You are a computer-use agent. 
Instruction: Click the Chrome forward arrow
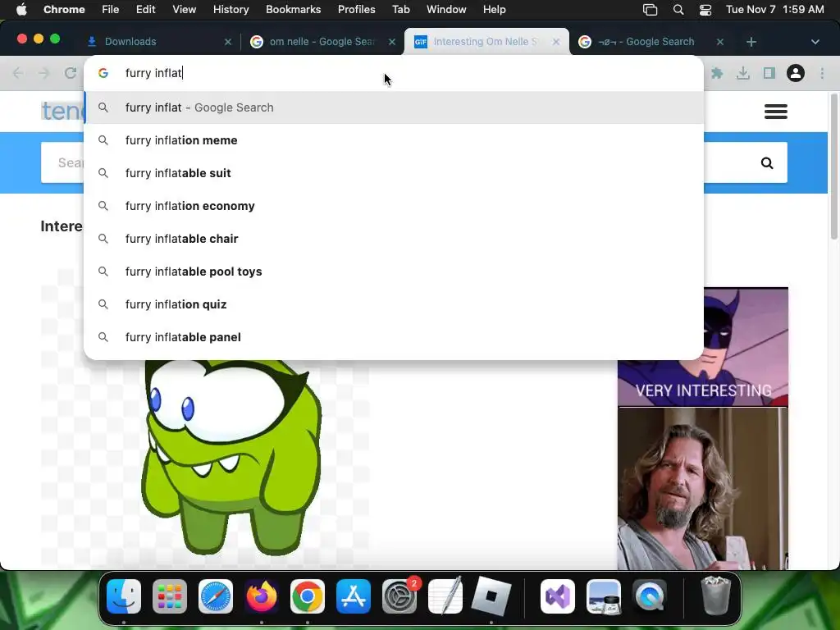point(44,73)
